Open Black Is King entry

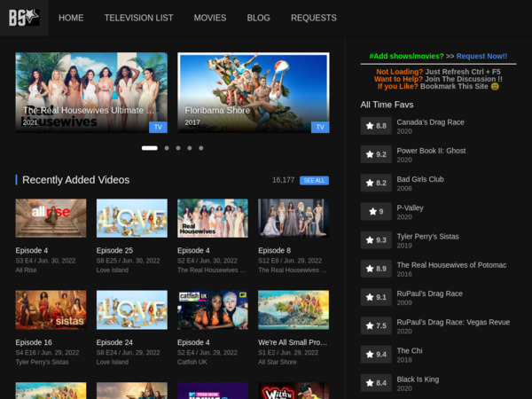tap(418, 379)
